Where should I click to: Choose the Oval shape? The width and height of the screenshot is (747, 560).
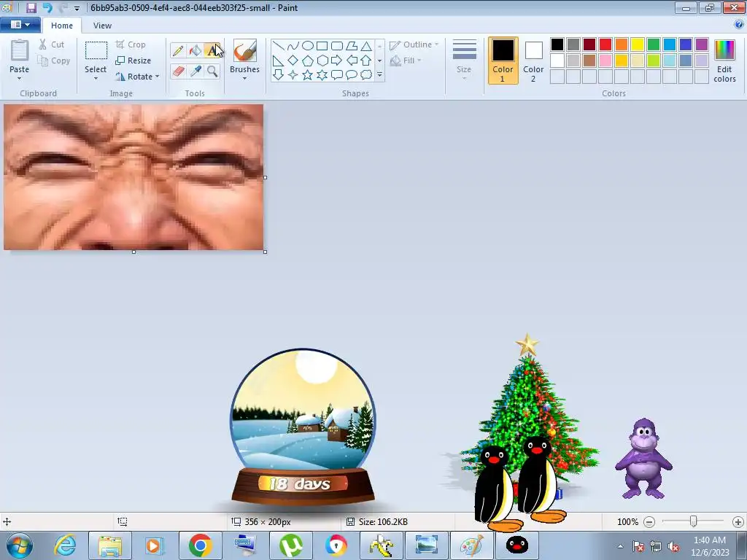pos(308,46)
